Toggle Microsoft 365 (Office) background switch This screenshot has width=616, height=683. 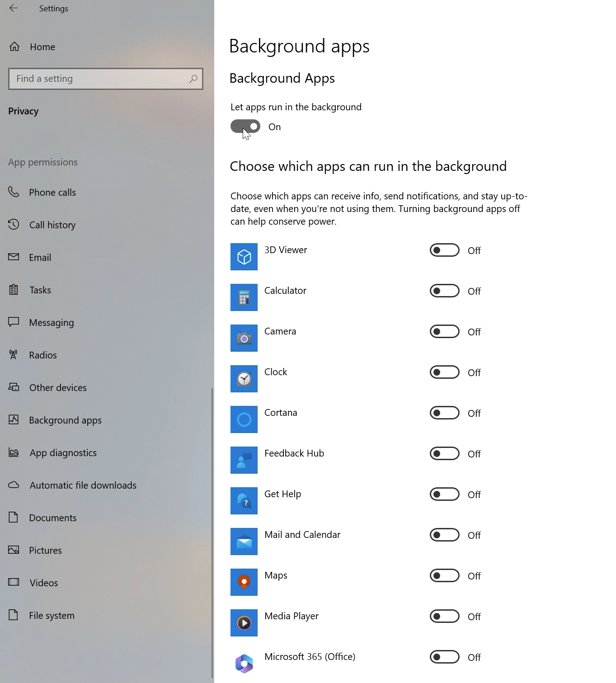point(445,657)
